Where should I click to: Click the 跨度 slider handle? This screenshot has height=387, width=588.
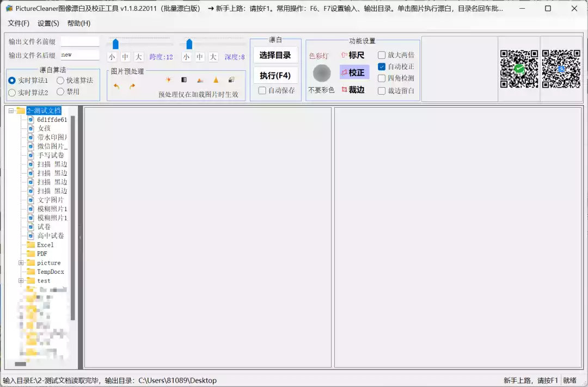pyautogui.click(x=115, y=44)
